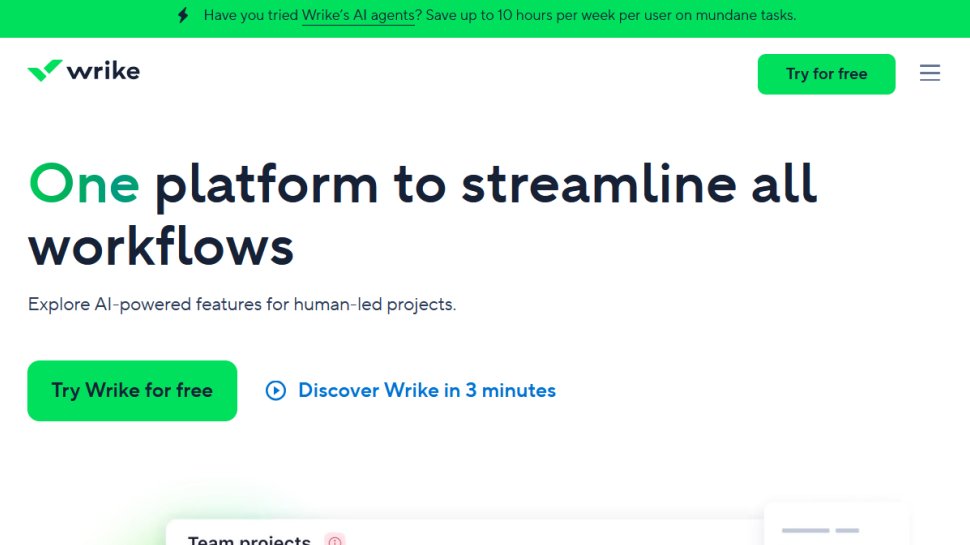The image size is (970, 545).
Task: Click the info icon next to Team projects
Action: 335,540
